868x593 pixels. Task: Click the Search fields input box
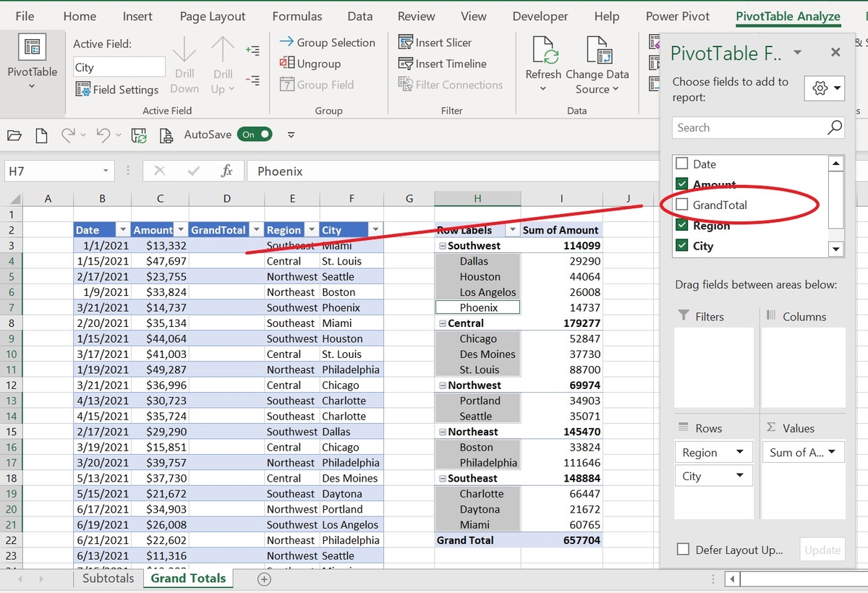745,127
